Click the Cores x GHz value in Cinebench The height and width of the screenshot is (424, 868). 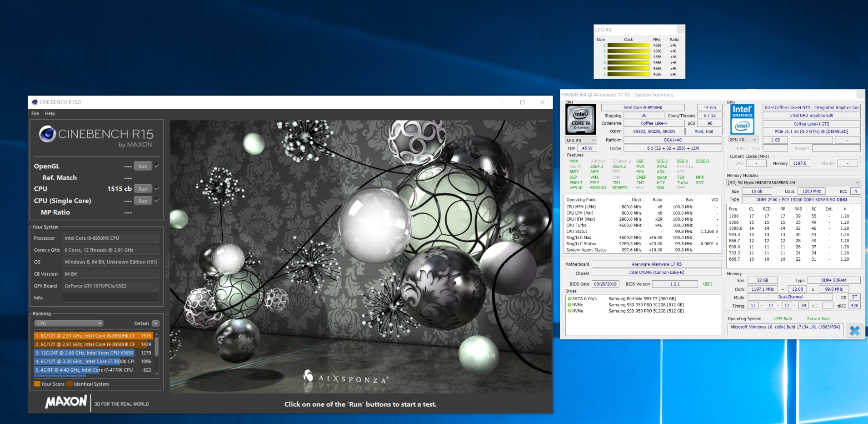point(111,250)
